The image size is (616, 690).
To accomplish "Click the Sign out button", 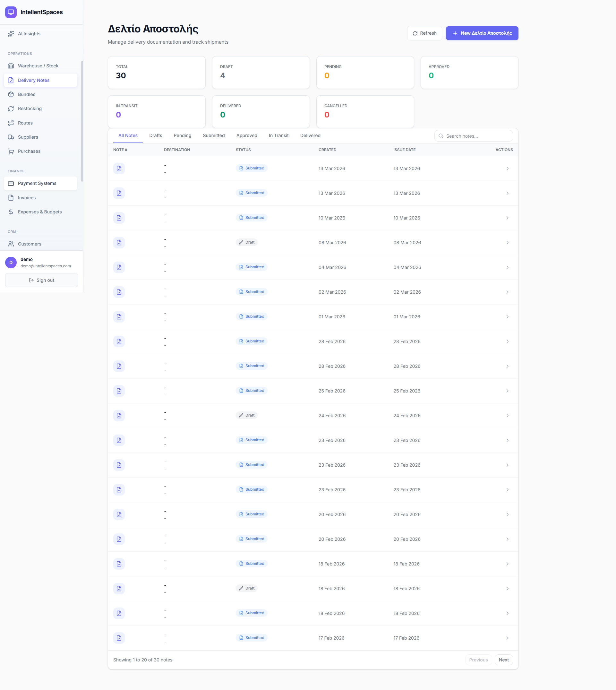I will tap(41, 280).
